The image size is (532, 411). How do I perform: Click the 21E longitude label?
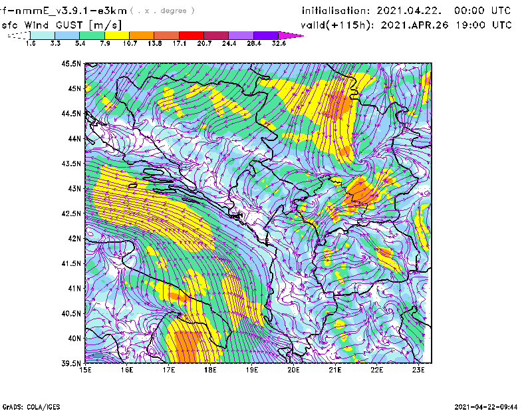pyautogui.click(x=335, y=370)
